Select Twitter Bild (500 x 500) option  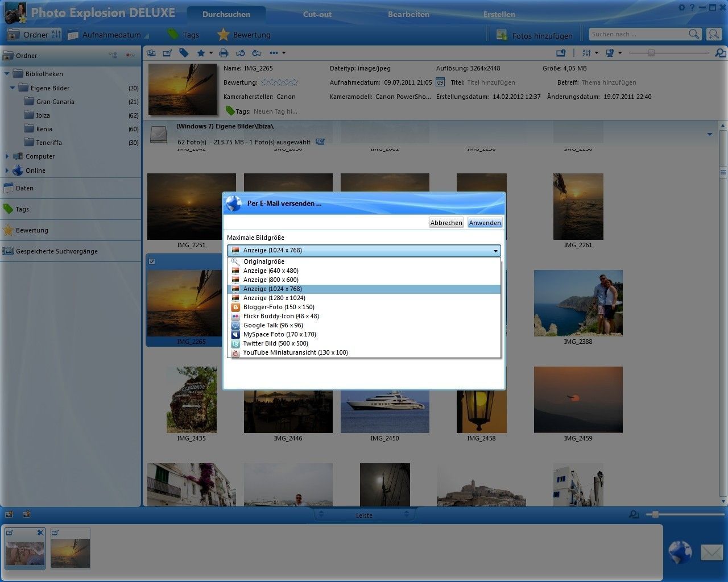click(x=275, y=343)
